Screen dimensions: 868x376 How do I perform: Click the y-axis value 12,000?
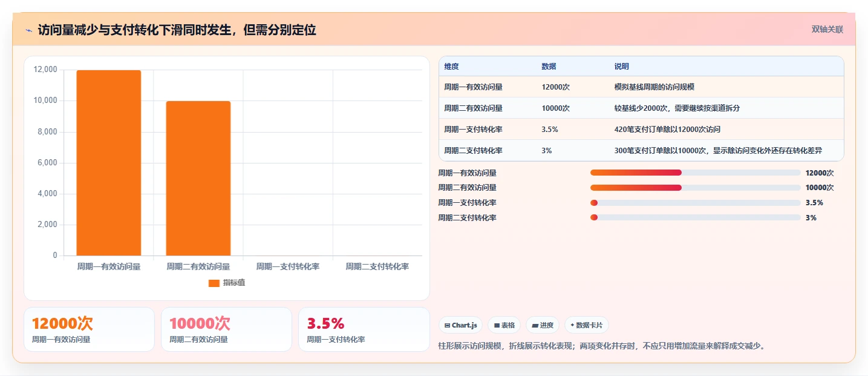(46, 70)
